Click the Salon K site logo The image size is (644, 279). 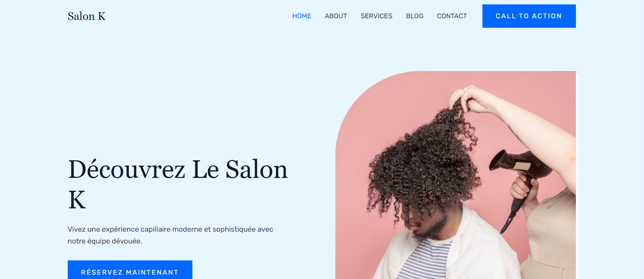pos(87,16)
